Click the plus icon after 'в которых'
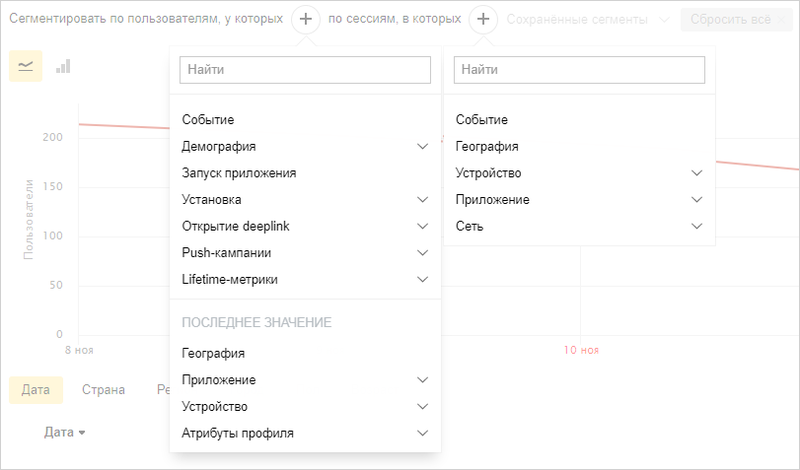800x470 pixels. tap(483, 19)
